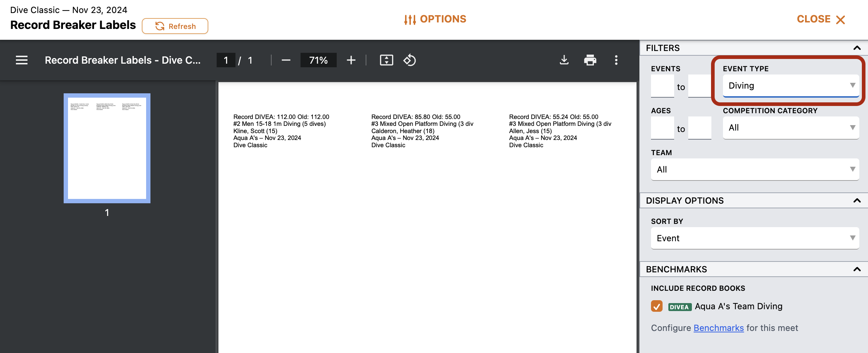
Task: Click the DIVEA green badge
Action: [x=680, y=307]
